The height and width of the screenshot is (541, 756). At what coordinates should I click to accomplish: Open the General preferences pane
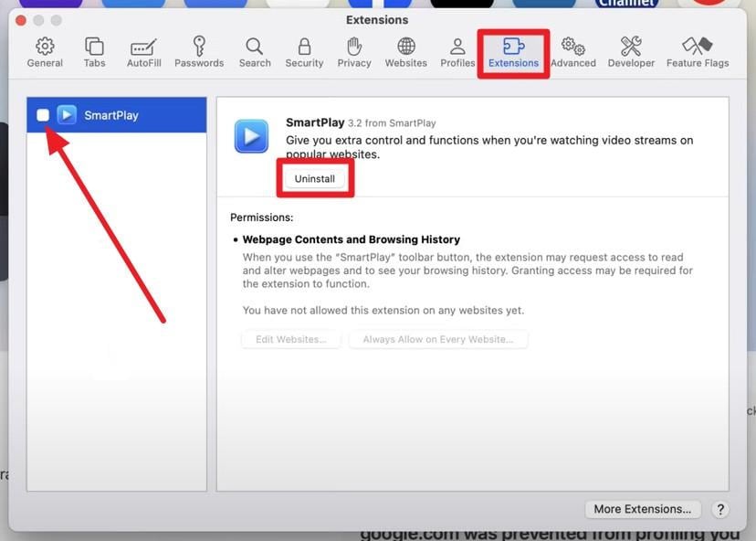(45, 52)
